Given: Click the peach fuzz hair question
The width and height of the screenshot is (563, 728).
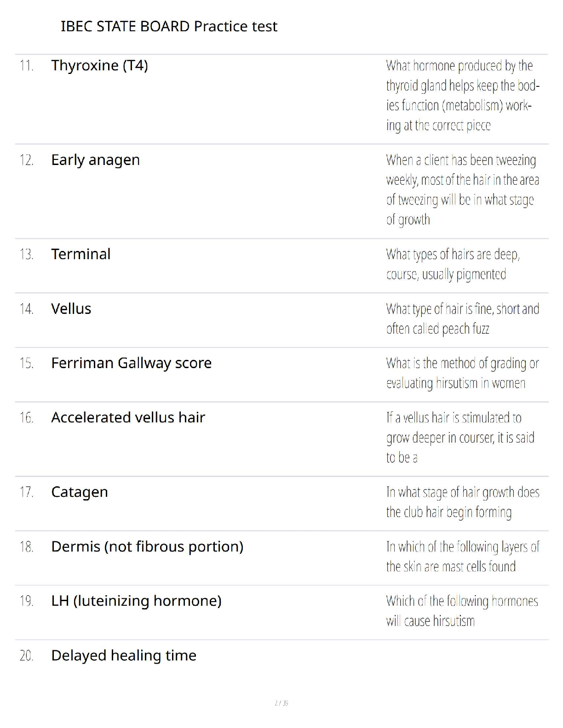Looking at the screenshot, I should click(x=462, y=319).
